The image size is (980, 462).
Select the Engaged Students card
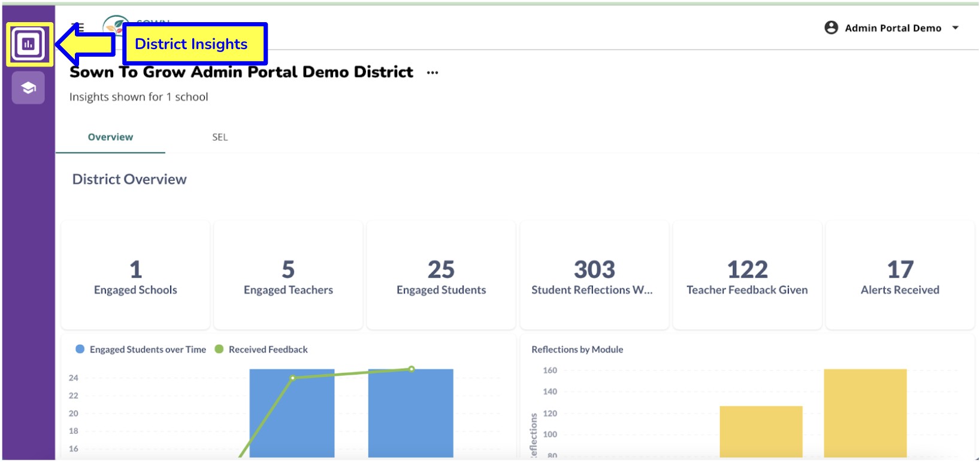pos(441,275)
